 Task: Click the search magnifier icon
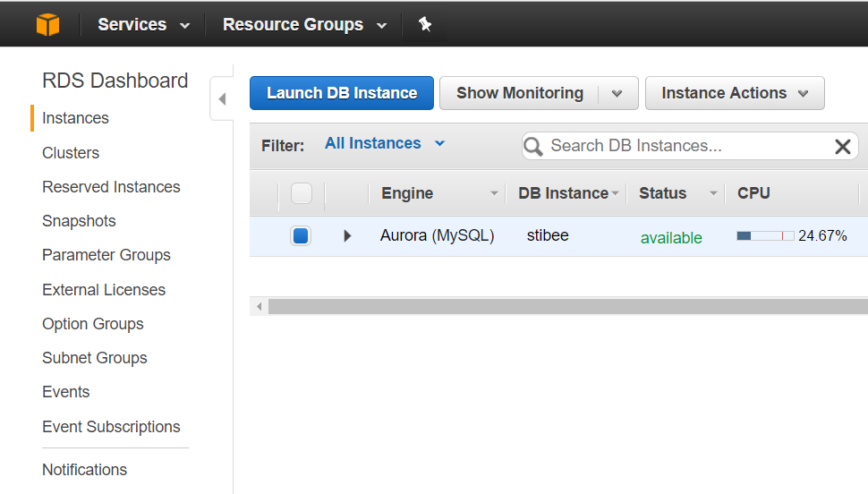click(x=533, y=146)
